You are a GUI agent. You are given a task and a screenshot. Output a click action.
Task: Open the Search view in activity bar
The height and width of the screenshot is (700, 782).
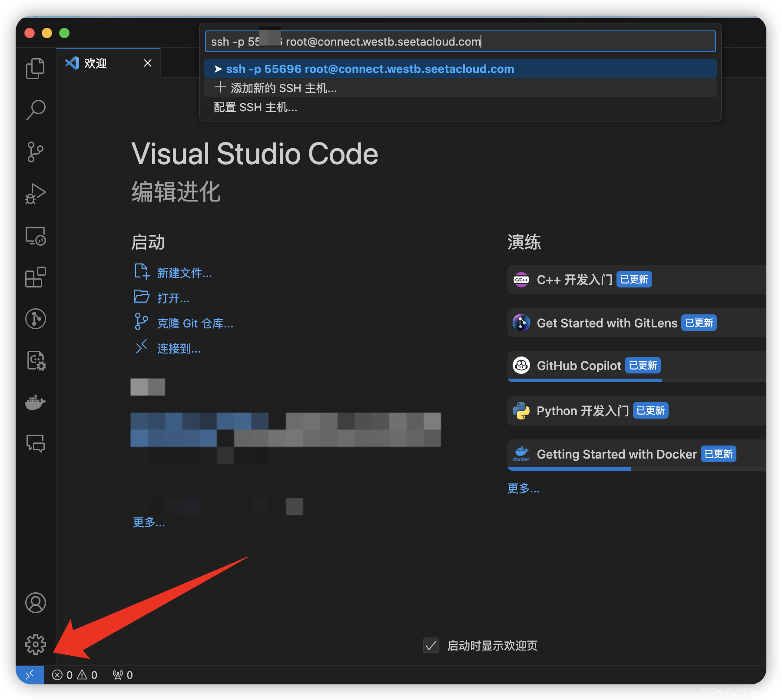point(36,110)
